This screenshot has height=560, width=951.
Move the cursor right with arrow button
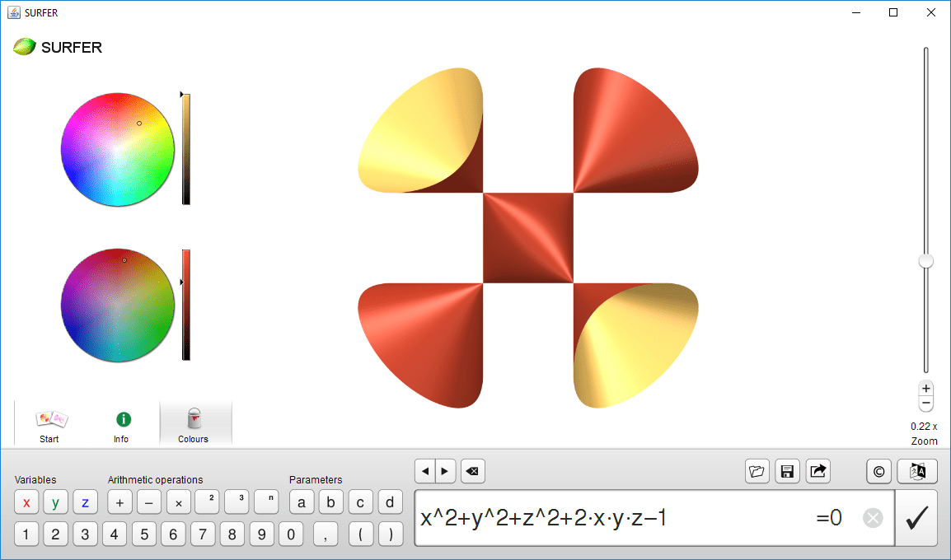[x=445, y=471]
